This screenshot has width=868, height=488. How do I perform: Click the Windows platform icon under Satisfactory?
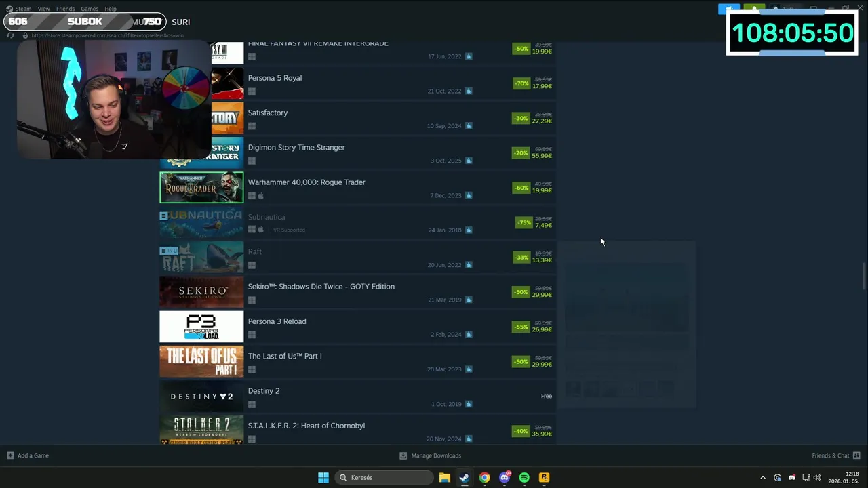coord(252,126)
